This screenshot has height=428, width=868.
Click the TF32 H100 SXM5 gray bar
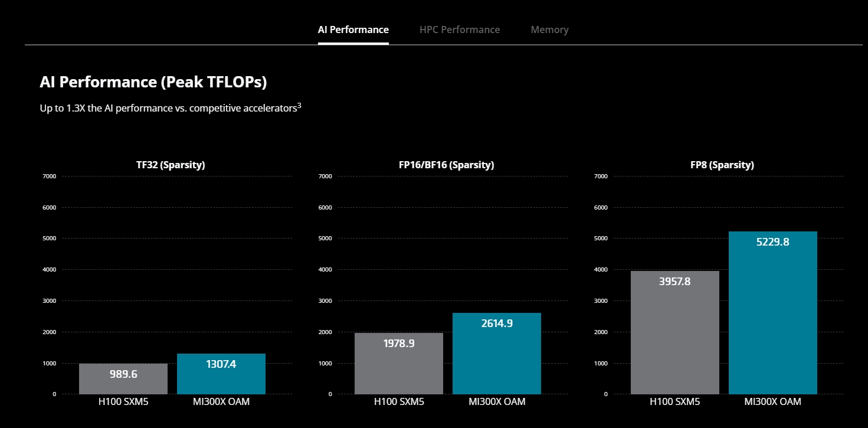point(123,379)
